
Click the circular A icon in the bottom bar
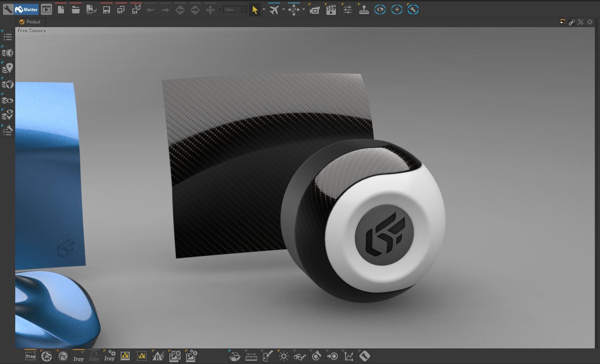point(46,356)
